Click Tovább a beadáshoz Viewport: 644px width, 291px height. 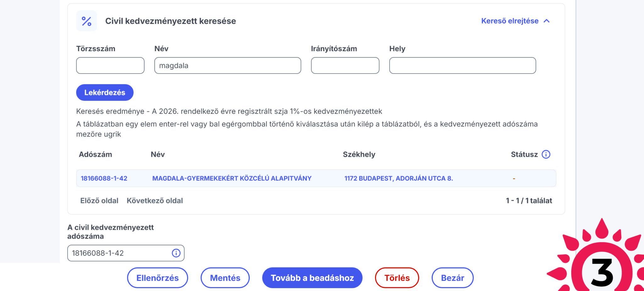312,278
